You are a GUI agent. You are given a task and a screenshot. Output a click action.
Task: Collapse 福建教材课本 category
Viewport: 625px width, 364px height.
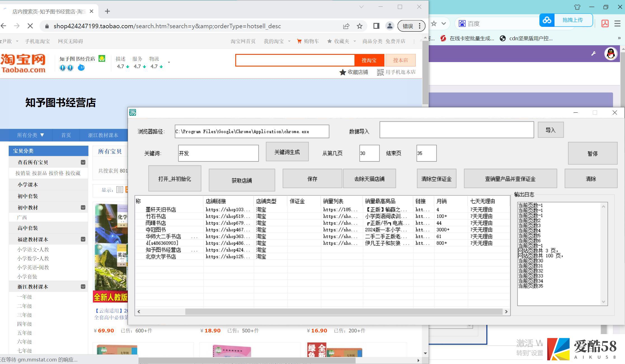(83, 239)
